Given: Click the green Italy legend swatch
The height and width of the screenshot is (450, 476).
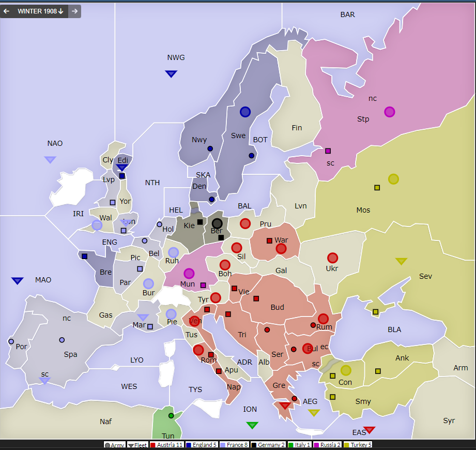Looking at the screenshot, I should pos(290,445).
